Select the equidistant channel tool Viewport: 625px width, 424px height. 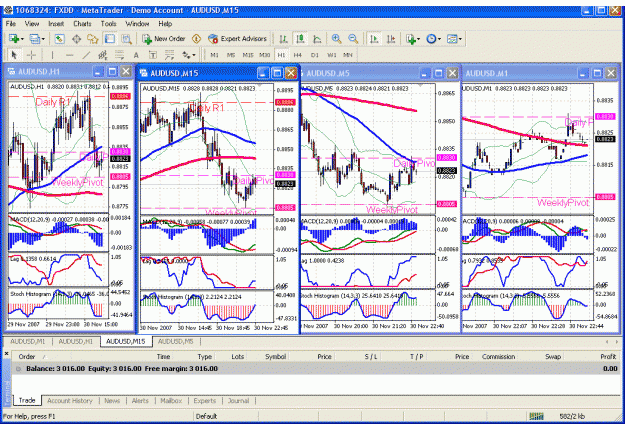(102, 55)
